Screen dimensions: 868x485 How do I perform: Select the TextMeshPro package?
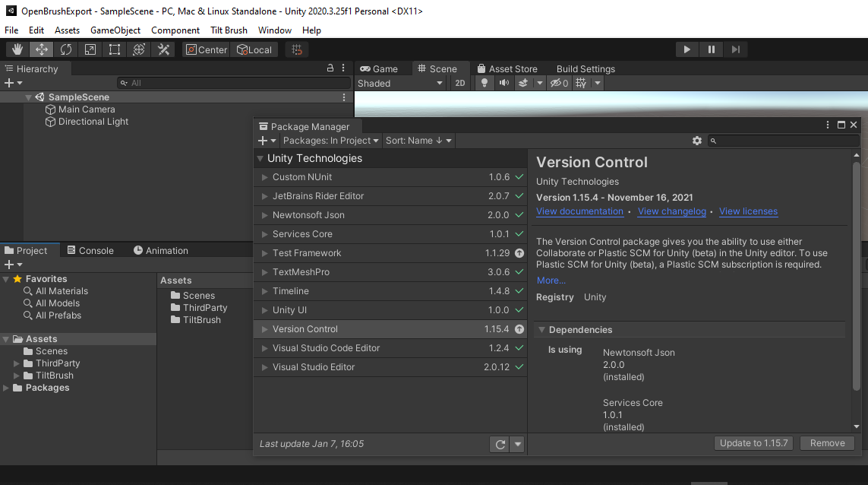[x=390, y=272]
